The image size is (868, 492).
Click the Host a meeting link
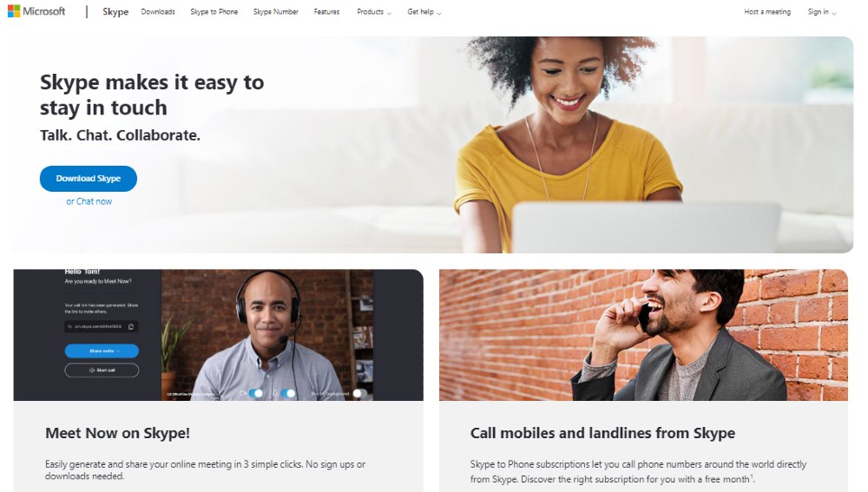(767, 11)
